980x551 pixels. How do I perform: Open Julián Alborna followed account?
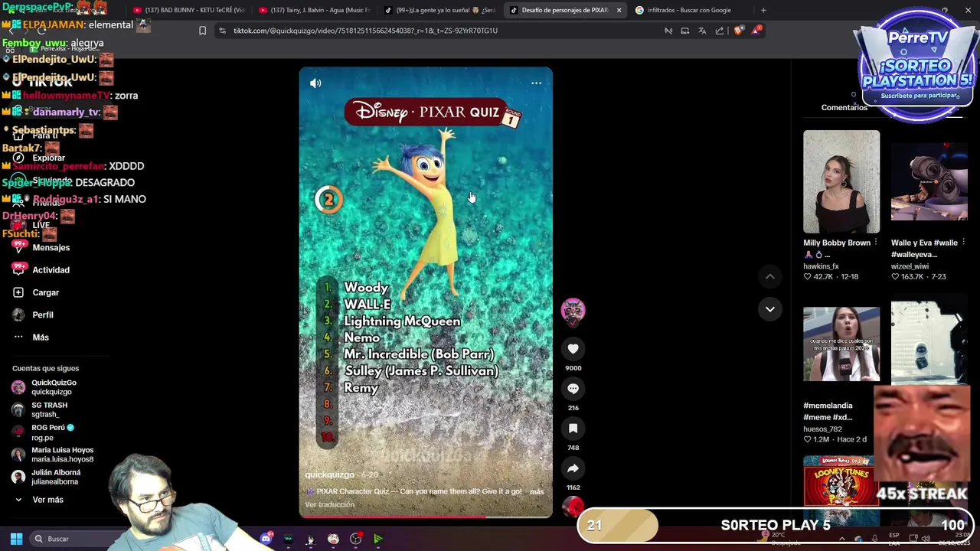coord(55,477)
